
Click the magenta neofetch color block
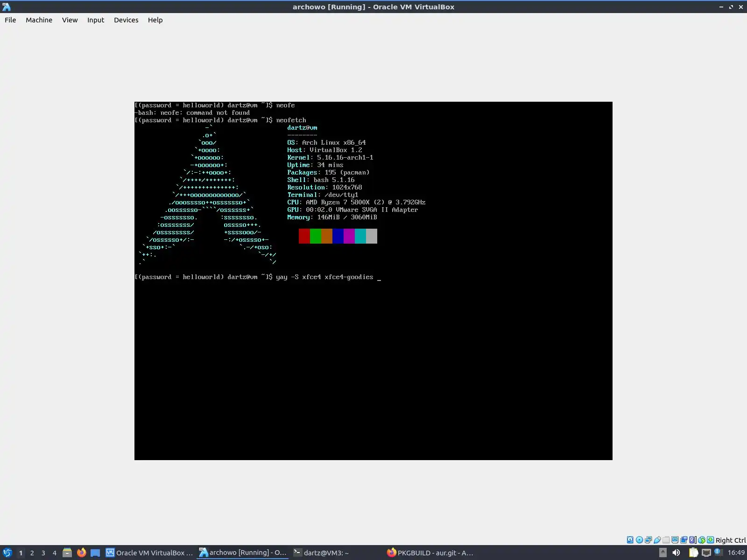tap(349, 236)
